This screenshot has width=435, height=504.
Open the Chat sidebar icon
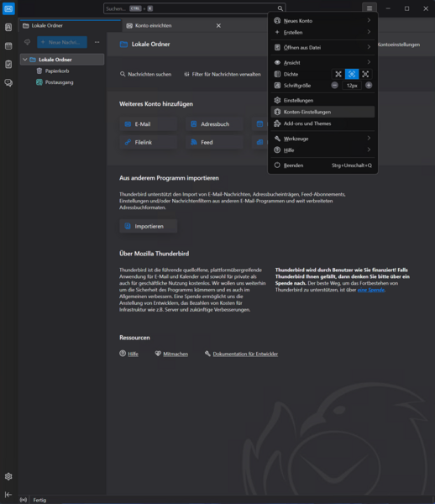8,83
